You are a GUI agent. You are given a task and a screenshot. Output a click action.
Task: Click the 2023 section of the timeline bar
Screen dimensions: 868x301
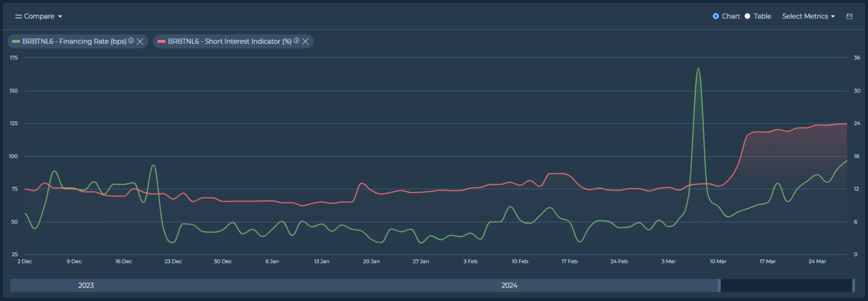pyautogui.click(x=86, y=285)
